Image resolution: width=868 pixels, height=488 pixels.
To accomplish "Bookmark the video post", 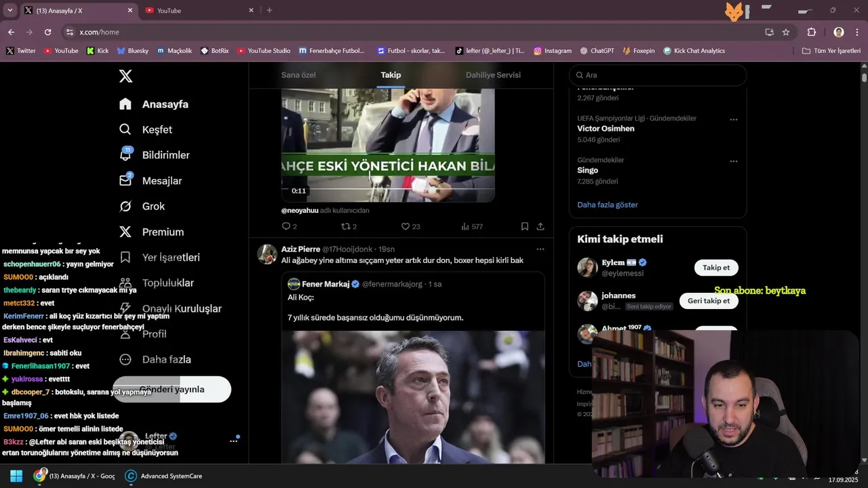I will [525, 226].
